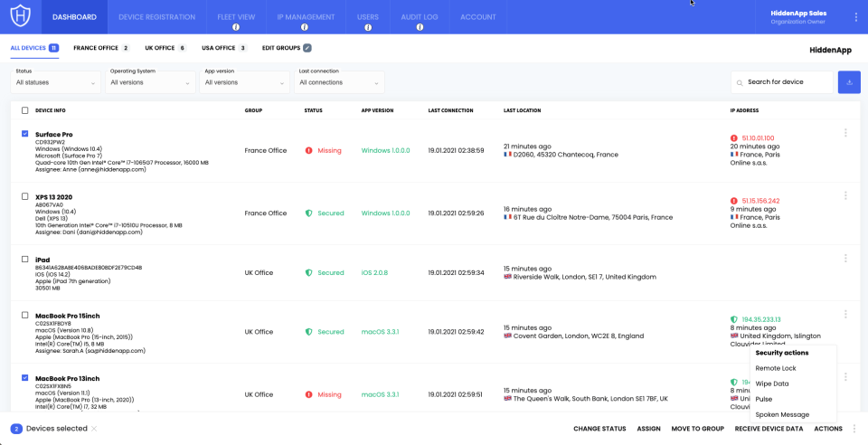The image size is (868, 445).
Task: Select the UK Office group tab
Action: point(165,48)
